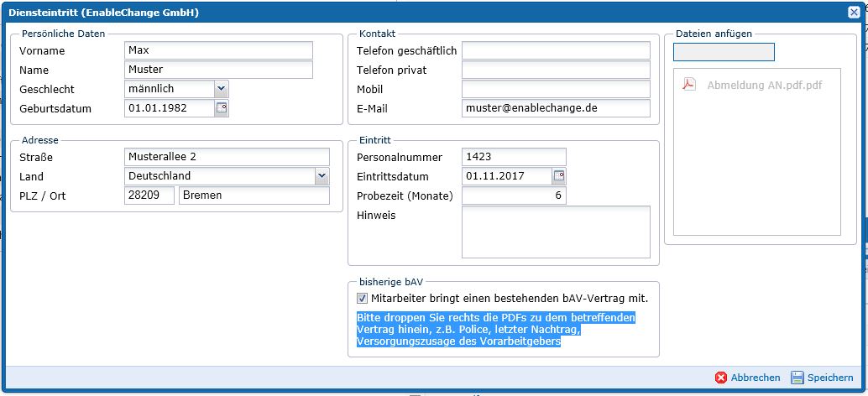This screenshot has height=396, width=868.
Task: Click the PDF icon of Abmeldung AN.pdf
Action: [689, 85]
